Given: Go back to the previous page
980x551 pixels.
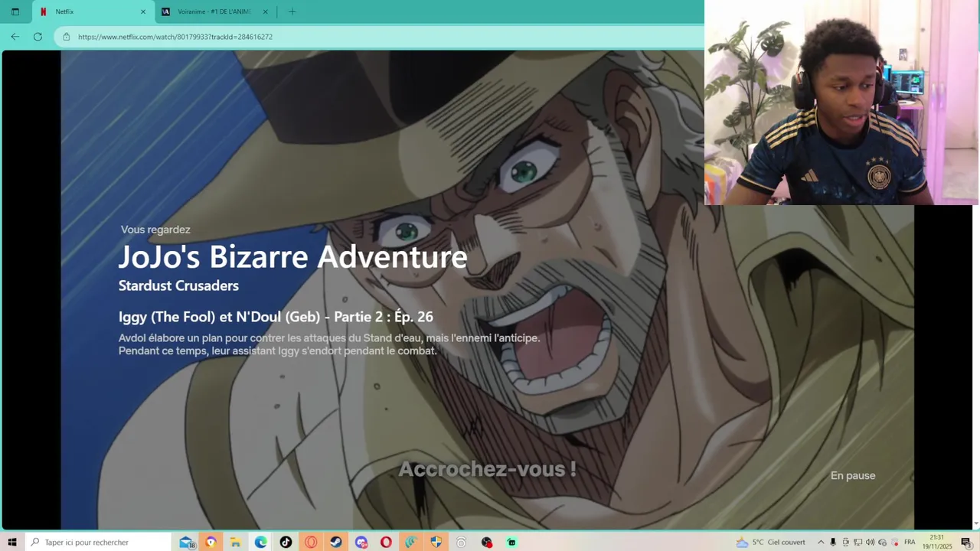Looking at the screenshot, I should (x=15, y=36).
